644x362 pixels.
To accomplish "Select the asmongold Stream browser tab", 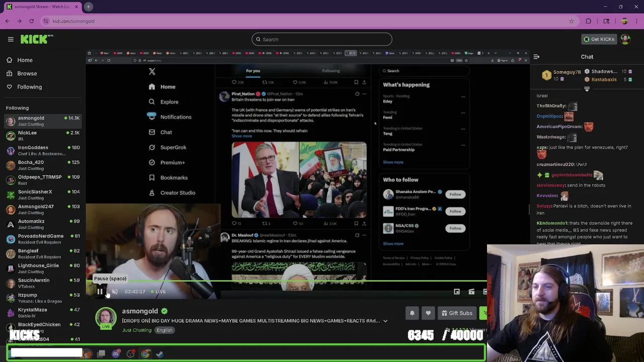I will pyautogui.click(x=43, y=7).
